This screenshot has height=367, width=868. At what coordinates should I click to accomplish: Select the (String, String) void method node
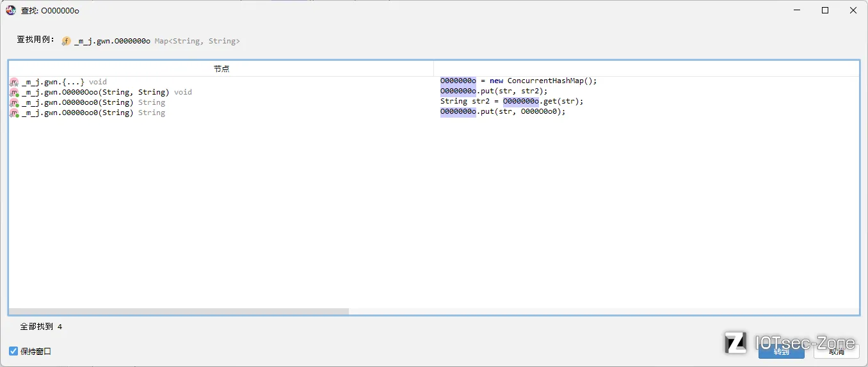pyautogui.click(x=106, y=92)
